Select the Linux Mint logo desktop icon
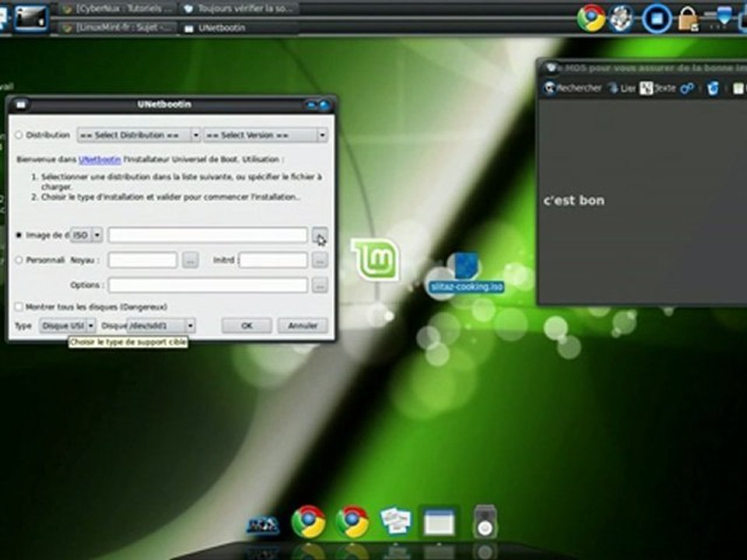 point(375,259)
